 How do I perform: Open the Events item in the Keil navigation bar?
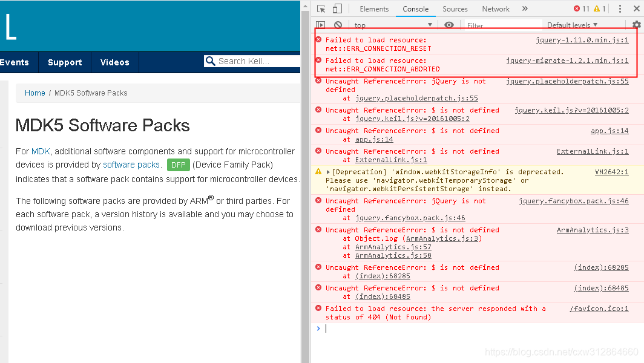click(x=15, y=62)
